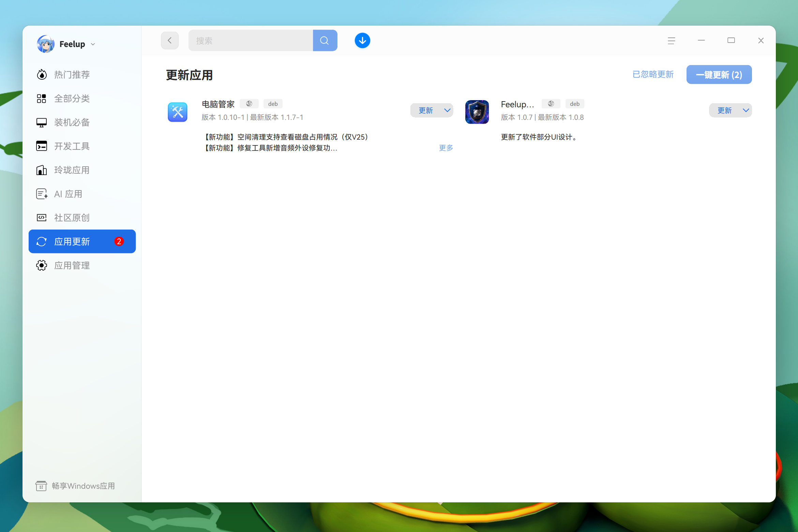Open 社区原创 section

(x=82, y=218)
